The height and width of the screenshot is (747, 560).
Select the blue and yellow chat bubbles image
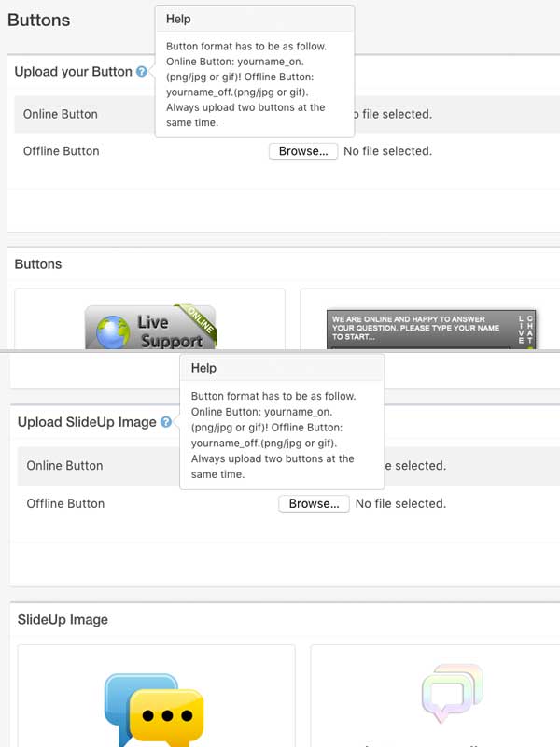coord(154,705)
